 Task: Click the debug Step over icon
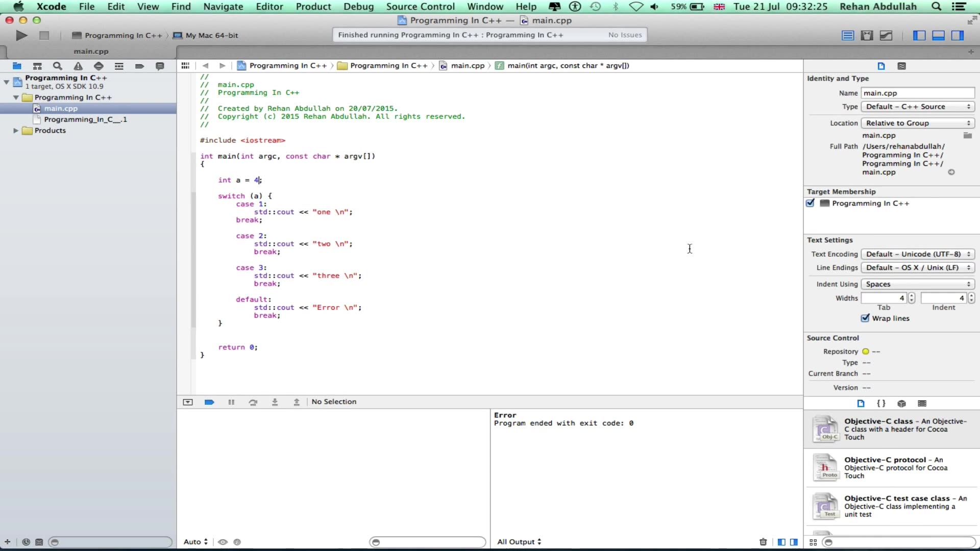coord(253,402)
